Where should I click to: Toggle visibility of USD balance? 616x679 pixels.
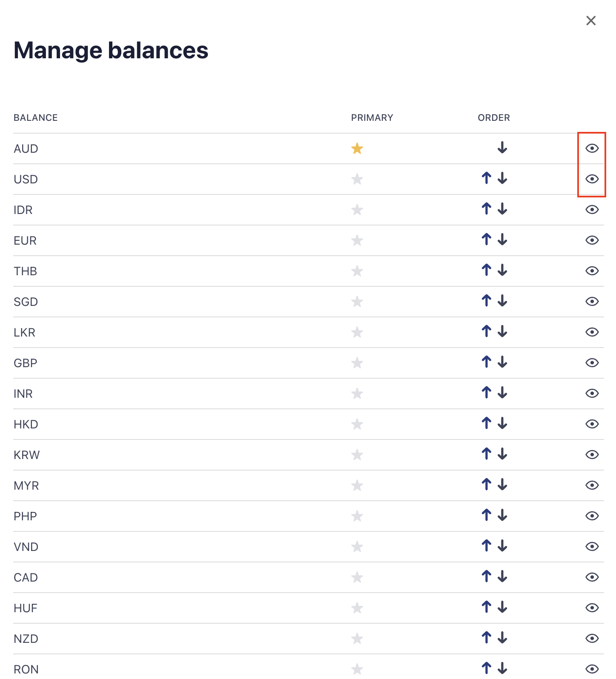tap(592, 179)
